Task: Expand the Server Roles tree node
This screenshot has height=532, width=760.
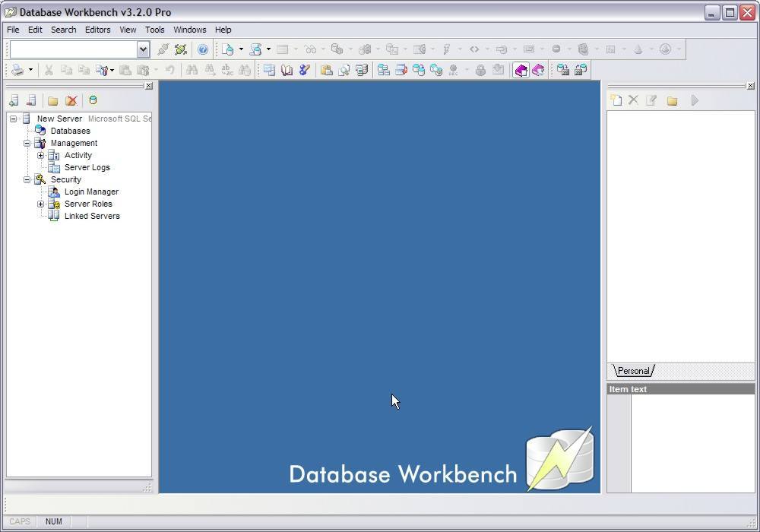Action: [x=41, y=204]
